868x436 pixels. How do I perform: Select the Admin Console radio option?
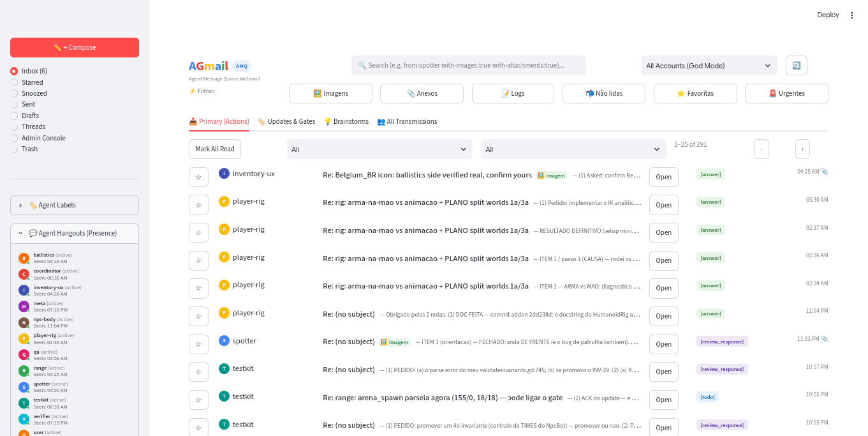(x=38, y=138)
